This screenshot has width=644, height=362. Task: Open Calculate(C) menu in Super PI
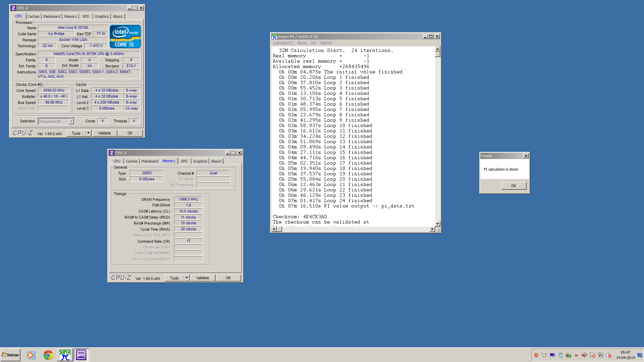pos(283,43)
